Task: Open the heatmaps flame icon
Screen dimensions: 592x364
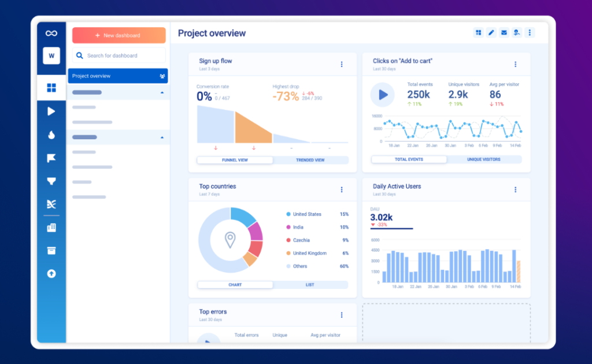Action: click(x=51, y=134)
